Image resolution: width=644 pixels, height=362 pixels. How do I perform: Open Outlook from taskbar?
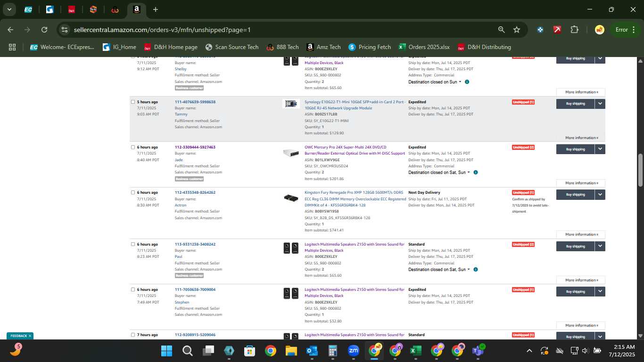click(312, 351)
